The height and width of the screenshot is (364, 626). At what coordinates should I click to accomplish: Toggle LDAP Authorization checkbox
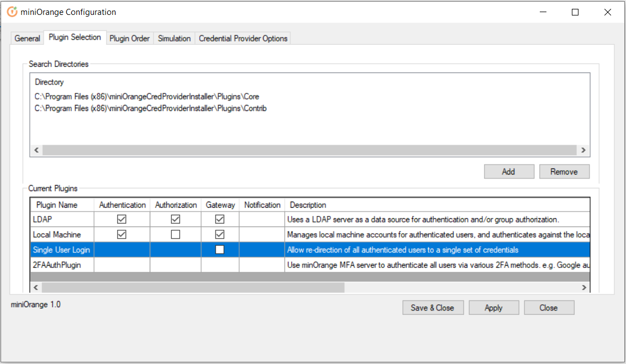(175, 219)
